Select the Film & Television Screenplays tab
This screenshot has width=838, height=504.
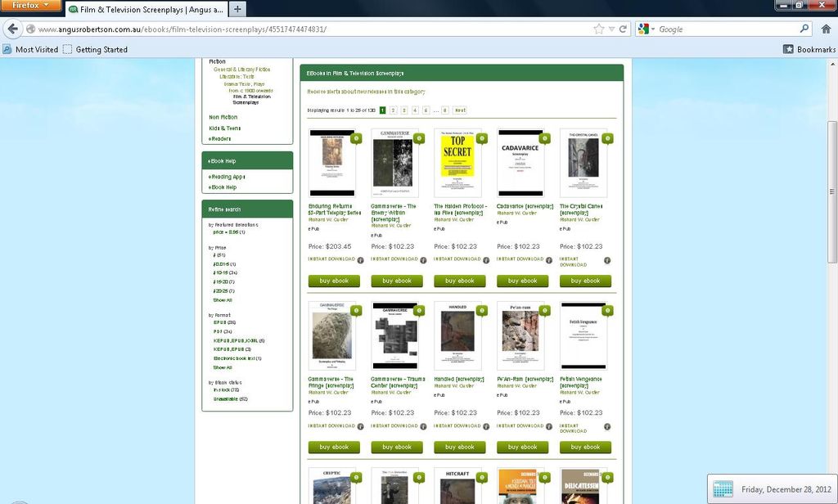coord(146,9)
